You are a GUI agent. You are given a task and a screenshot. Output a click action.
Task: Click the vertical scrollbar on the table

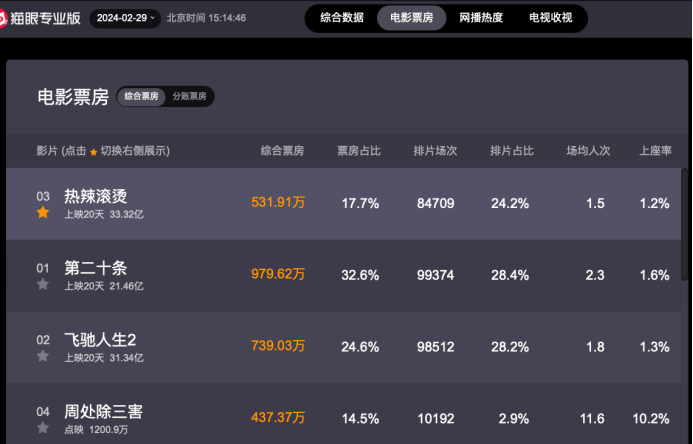click(684, 224)
